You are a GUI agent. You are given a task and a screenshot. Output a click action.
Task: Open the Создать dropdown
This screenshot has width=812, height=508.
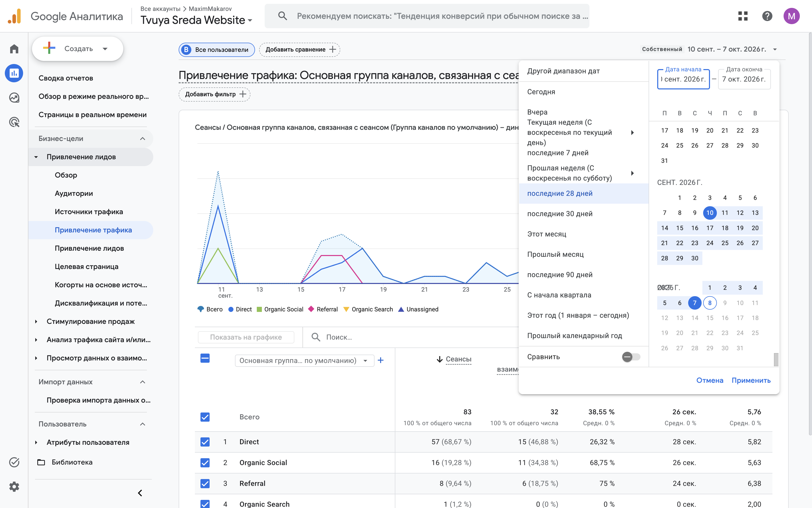tap(77, 49)
